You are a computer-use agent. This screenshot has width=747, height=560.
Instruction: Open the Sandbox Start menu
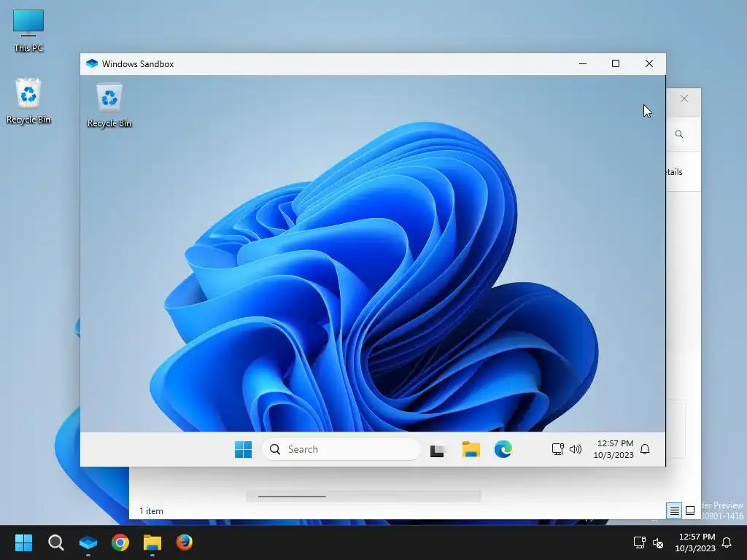click(x=243, y=449)
